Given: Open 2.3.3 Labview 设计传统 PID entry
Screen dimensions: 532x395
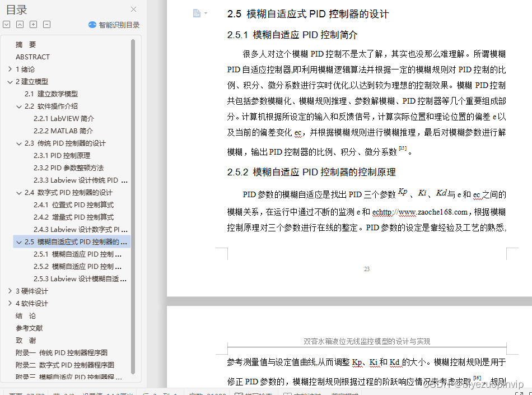Looking at the screenshot, I should [81, 180].
